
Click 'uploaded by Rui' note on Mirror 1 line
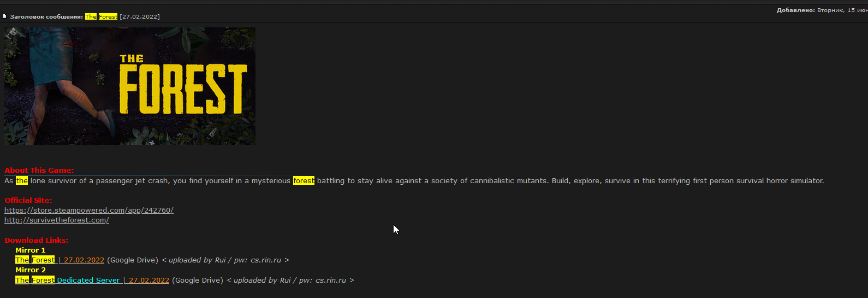[x=197, y=260]
